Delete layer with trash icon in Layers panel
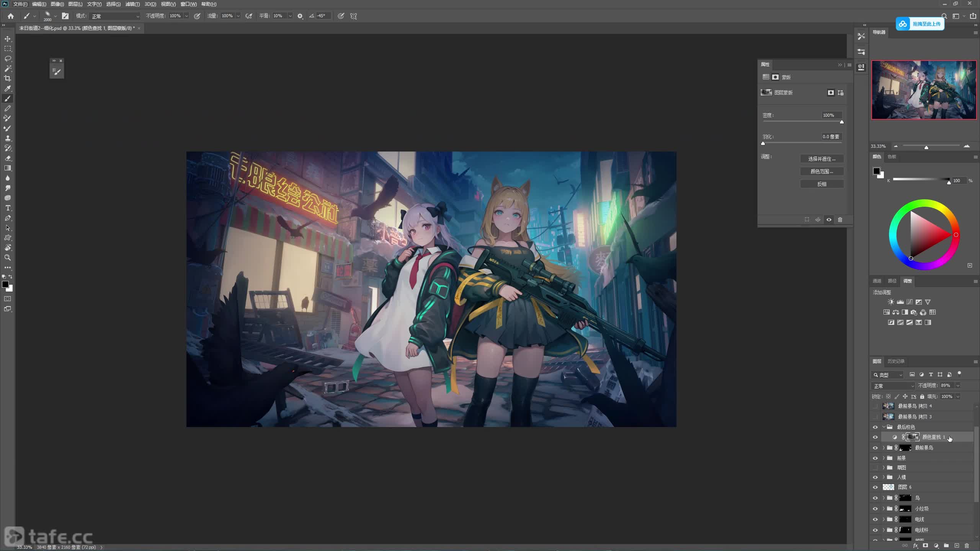The width and height of the screenshot is (980, 551). (967, 546)
